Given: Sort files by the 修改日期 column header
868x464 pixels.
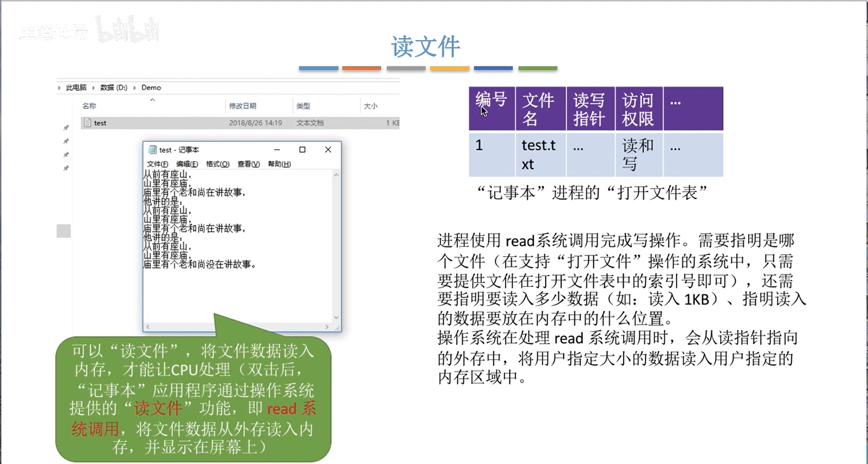Looking at the screenshot, I should point(242,106).
